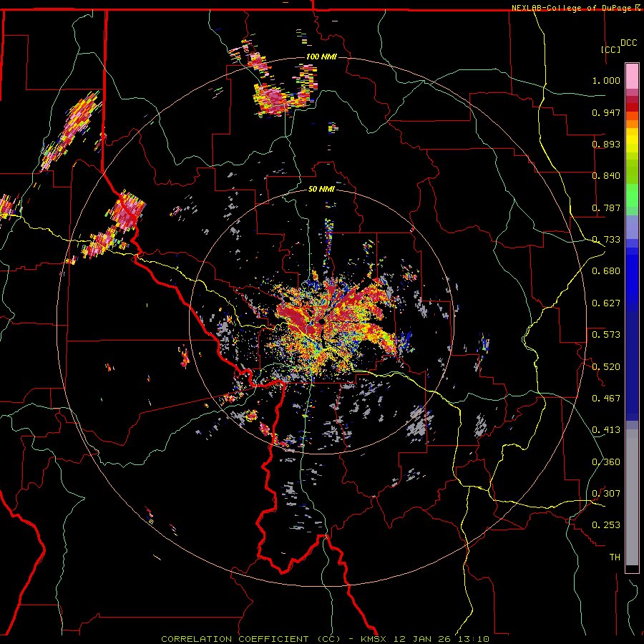Screen dimensions: 644x644
Task: Select the 0.307 scale value
Action: click(x=606, y=494)
